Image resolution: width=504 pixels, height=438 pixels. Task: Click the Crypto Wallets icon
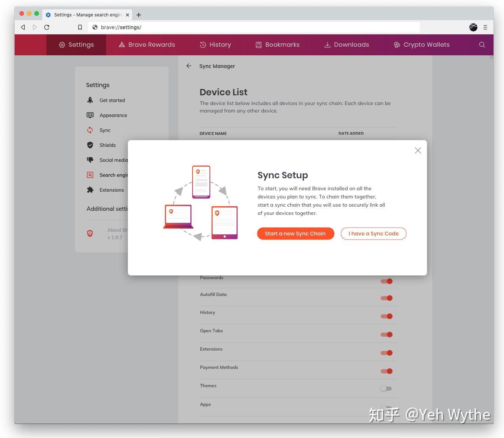click(x=397, y=45)
